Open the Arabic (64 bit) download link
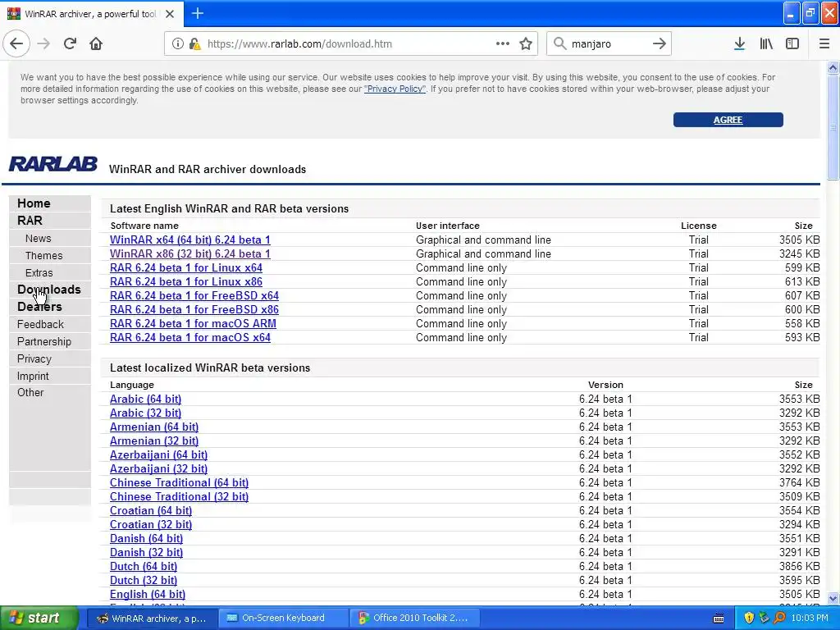Viewport: 840px width, 630px height. click(x=145, y=399)
